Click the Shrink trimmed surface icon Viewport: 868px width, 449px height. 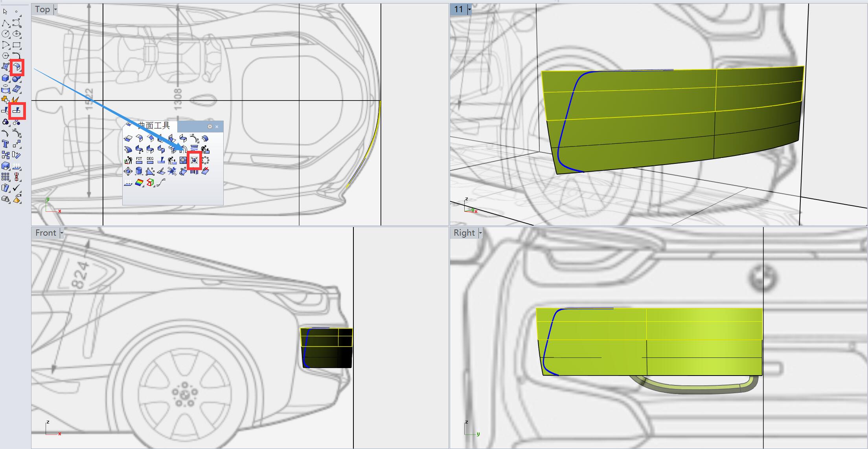click(194, 160)
